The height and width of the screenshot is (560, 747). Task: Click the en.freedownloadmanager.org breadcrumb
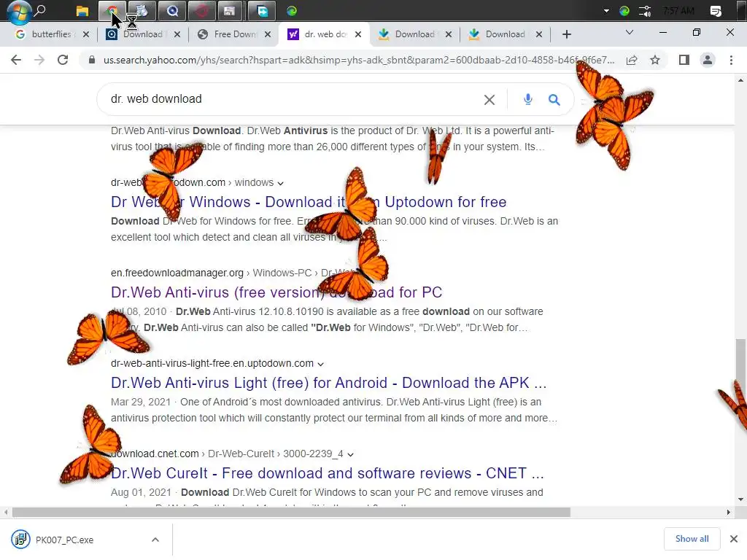[177, 273]
